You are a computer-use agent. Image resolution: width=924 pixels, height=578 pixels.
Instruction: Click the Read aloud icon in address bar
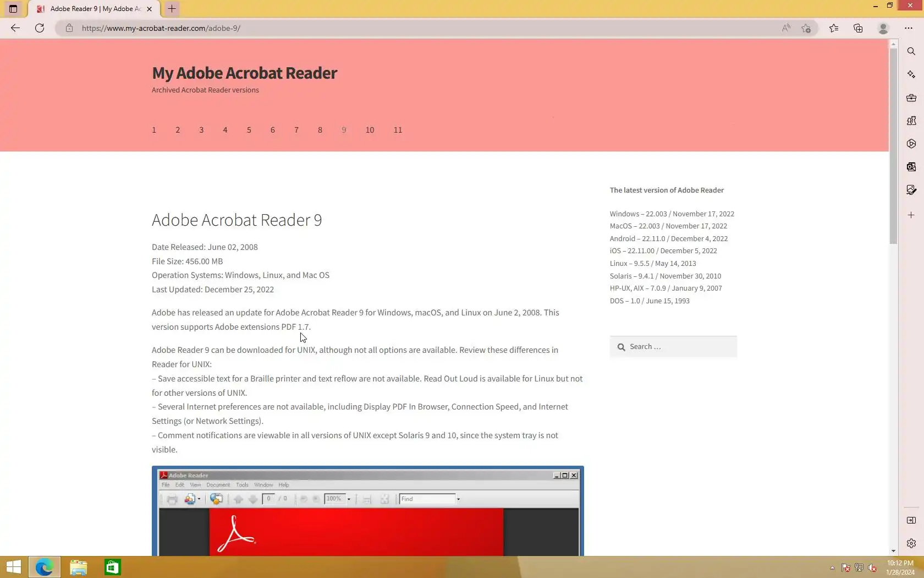click(x=785, y=28)
